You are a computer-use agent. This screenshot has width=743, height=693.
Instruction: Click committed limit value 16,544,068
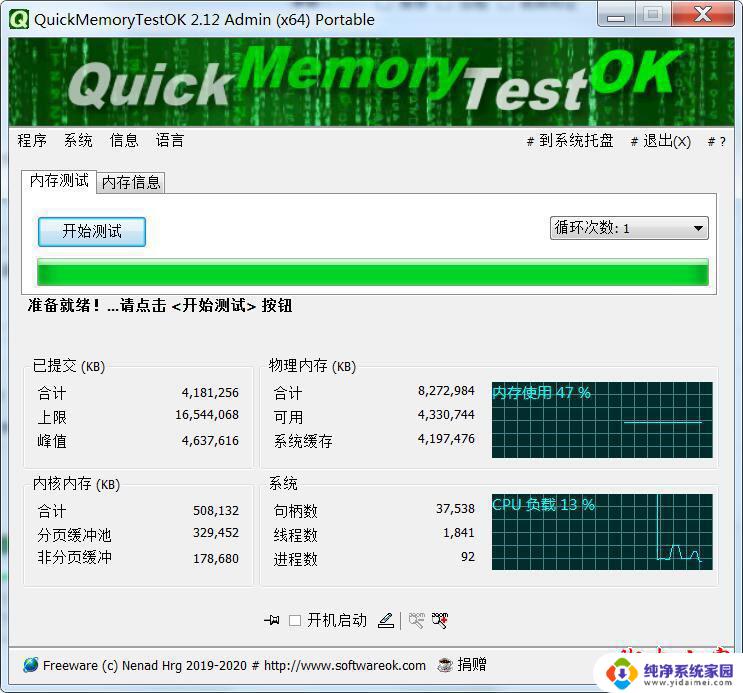coord(207,415)
